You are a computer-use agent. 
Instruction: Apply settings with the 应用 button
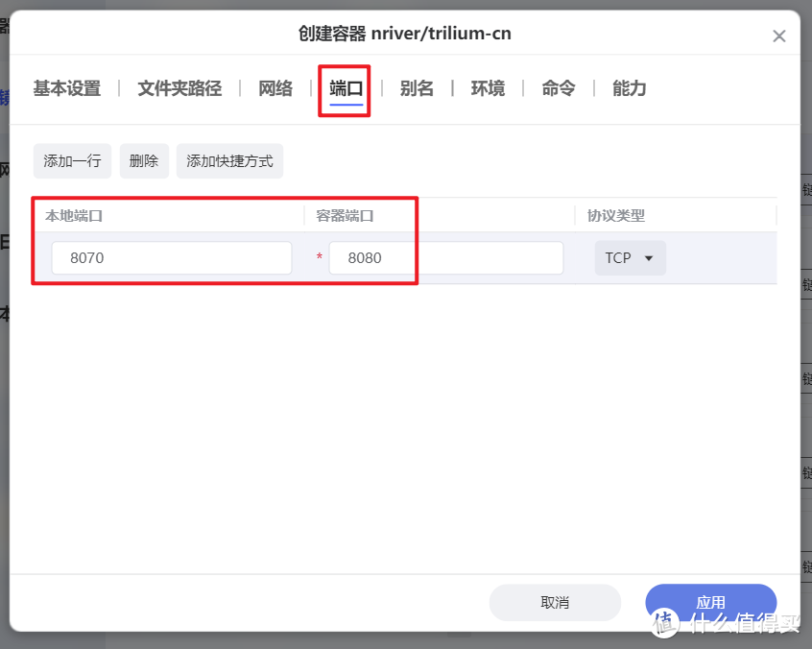710,602
